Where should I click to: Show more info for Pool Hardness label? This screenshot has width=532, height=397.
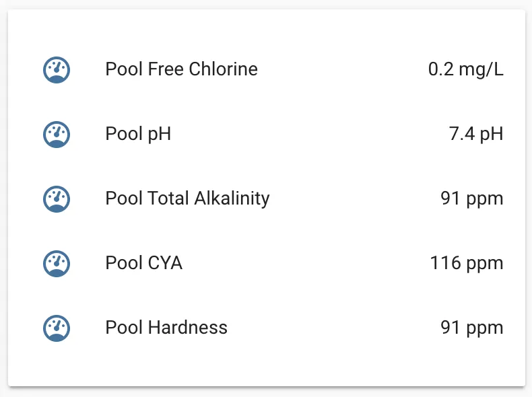pos(166,328)
